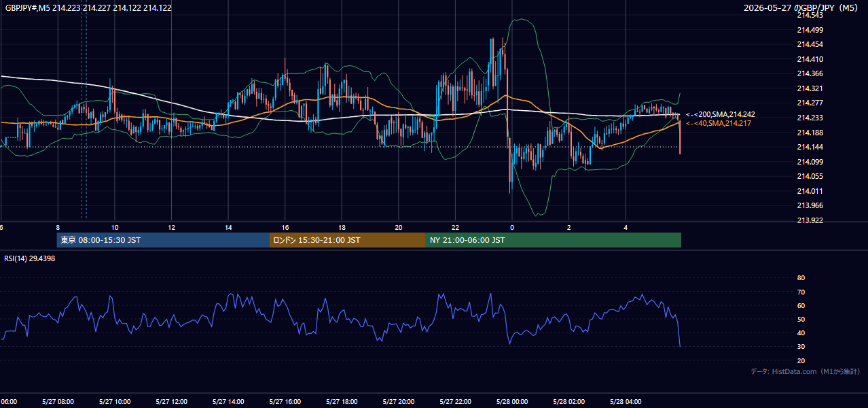868x408 pixels.
Task: Click hour mark 14 under price chart
Action: coord(228,228)
